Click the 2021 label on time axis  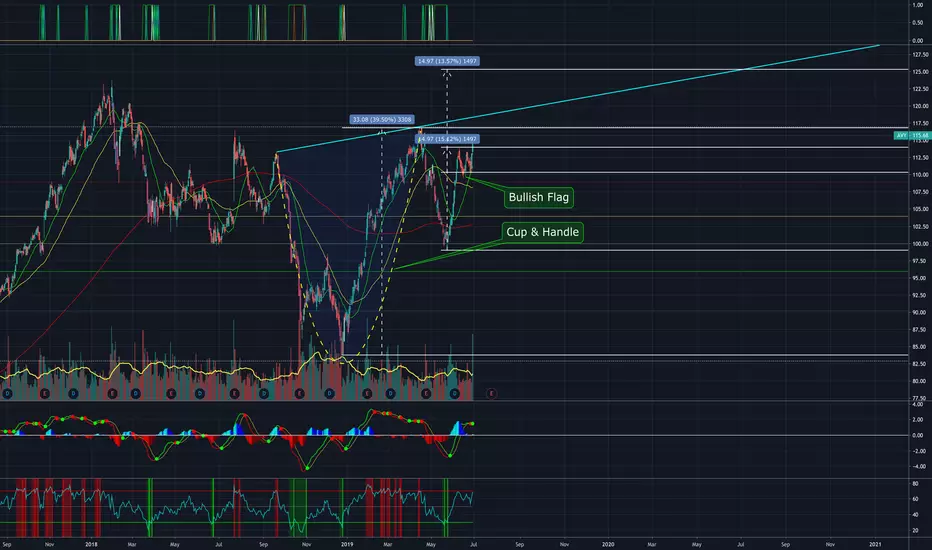coord(875,544)
